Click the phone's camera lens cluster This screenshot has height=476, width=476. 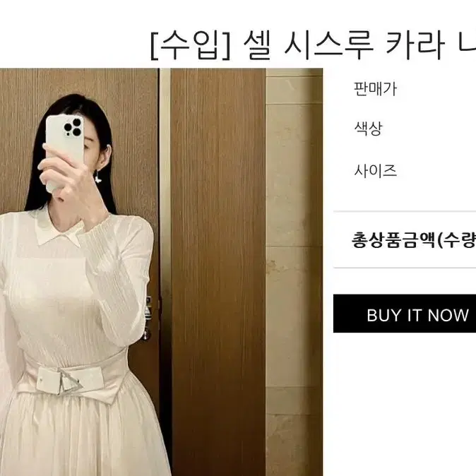(x=73, y=128)
